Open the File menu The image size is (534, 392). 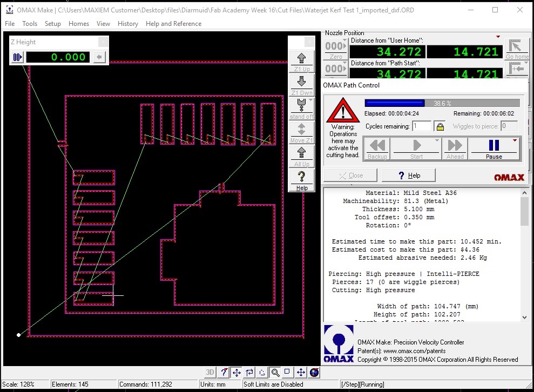point(10,24)
